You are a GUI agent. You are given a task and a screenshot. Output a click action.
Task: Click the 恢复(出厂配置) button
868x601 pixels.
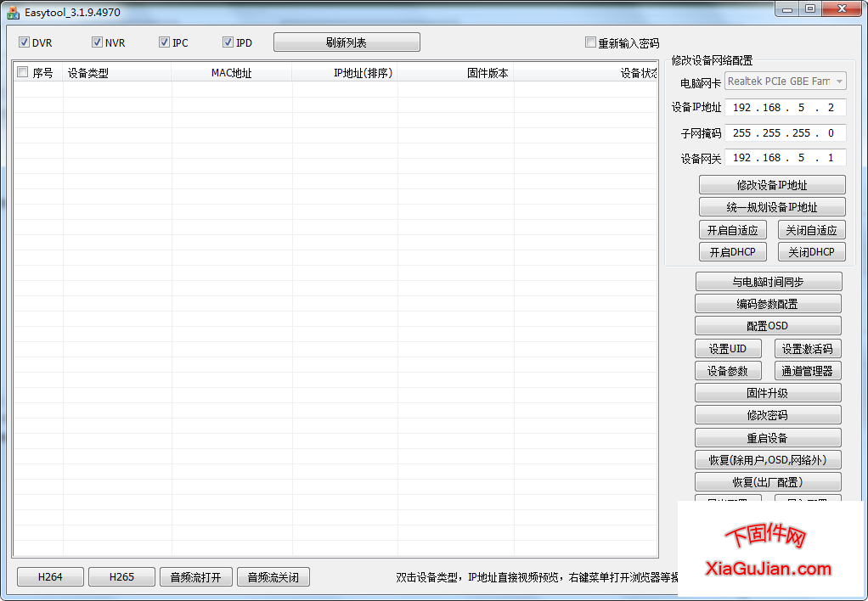(768, 482)
